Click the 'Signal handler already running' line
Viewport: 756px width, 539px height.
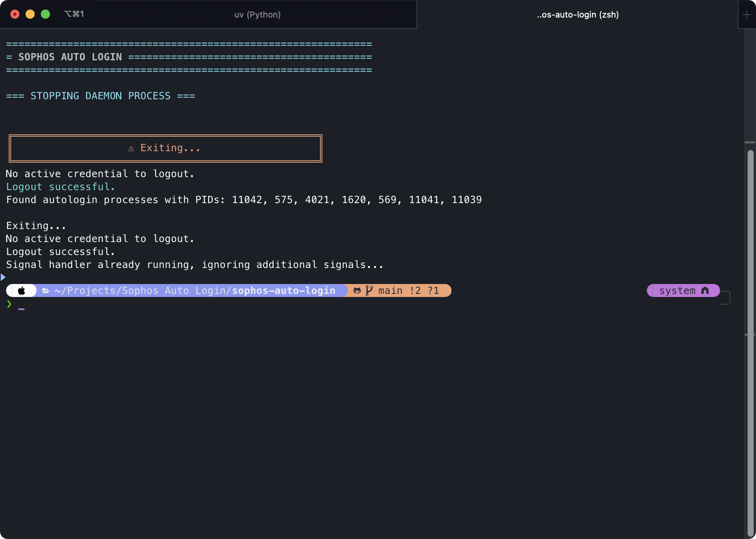[x=195, y=265]
